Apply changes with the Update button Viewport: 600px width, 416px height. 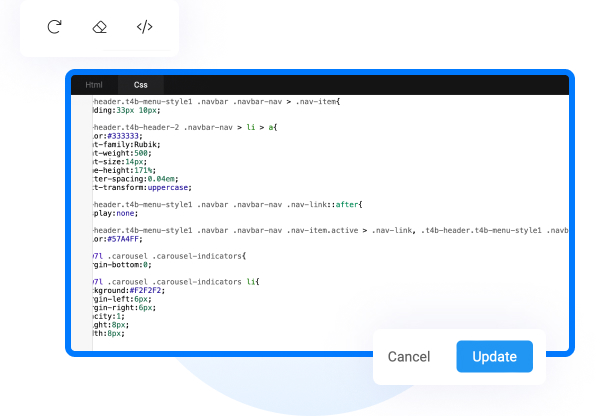coord(494,356)
